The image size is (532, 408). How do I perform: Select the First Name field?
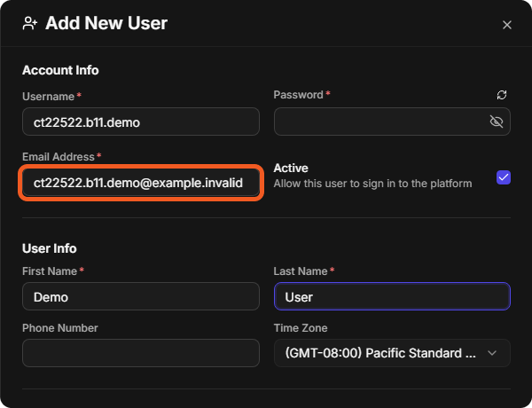click(x=141, y=296)
